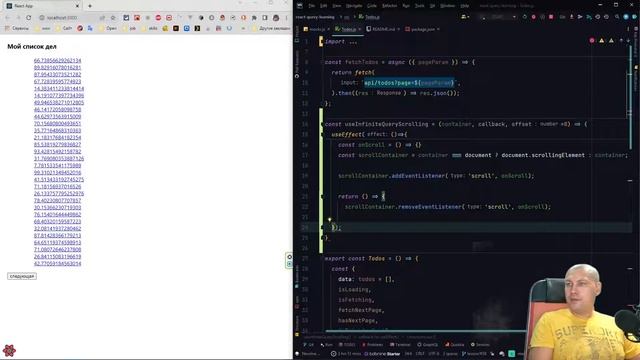The height and width of the screenshot is (360, 640).
Task: Open the skills bookmarks folder
Action: 149,28
